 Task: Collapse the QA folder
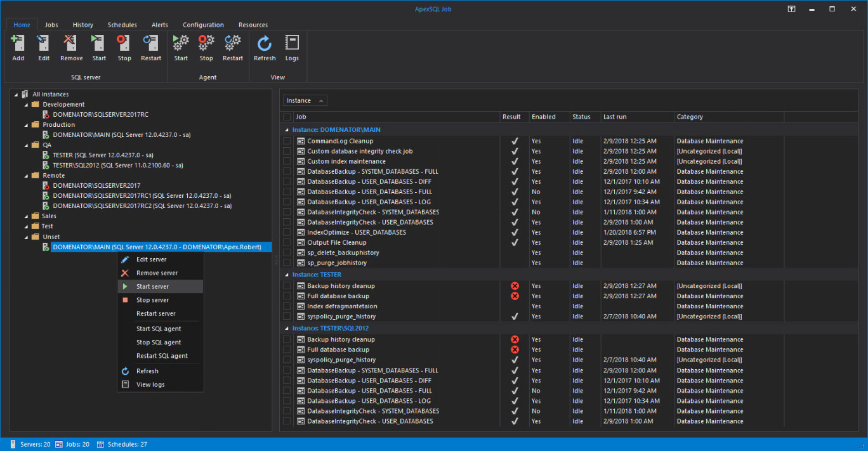25,145
